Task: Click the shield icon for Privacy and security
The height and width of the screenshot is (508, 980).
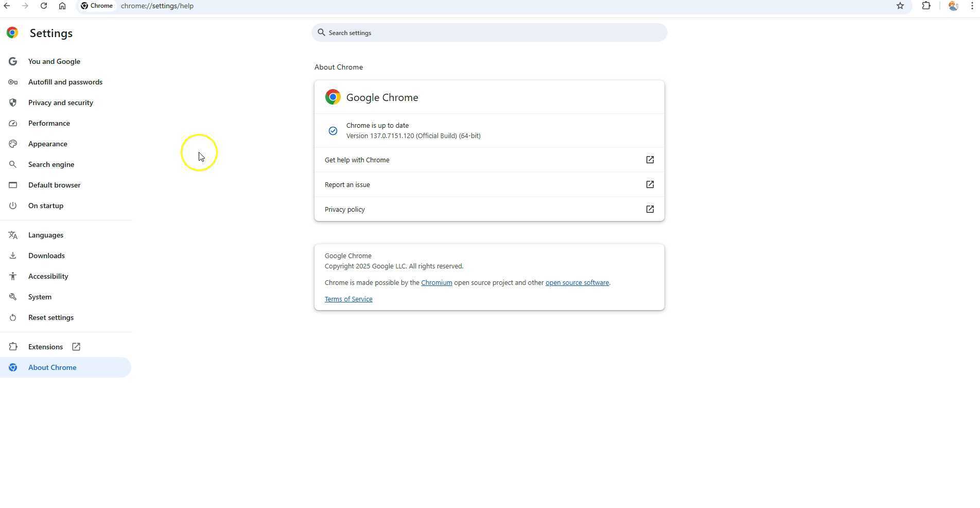Action: pyautogui.click(x=13, y=103)
